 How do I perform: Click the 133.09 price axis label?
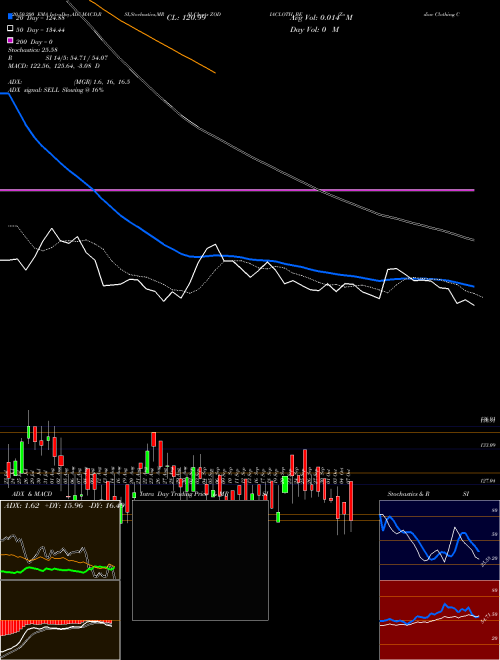(487, 445)
